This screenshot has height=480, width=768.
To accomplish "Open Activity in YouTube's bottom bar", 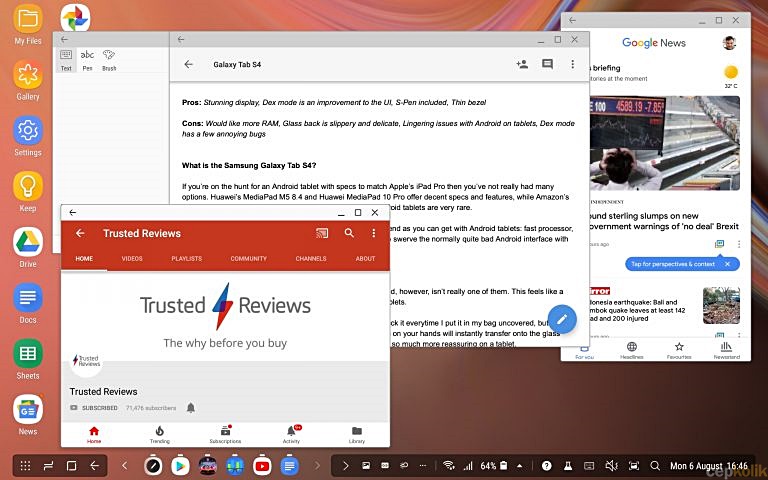I will point(291,434).
